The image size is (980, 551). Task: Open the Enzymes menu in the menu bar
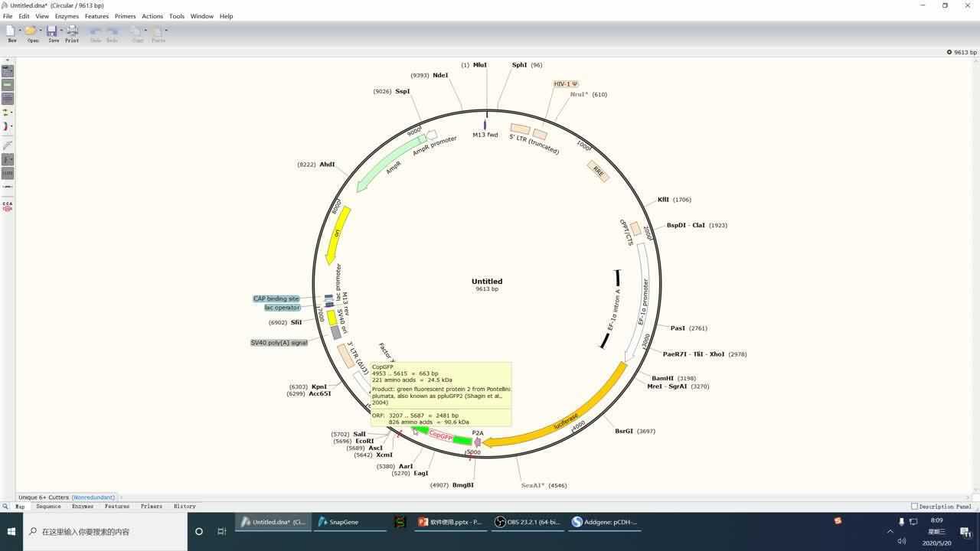coord(67,16)
